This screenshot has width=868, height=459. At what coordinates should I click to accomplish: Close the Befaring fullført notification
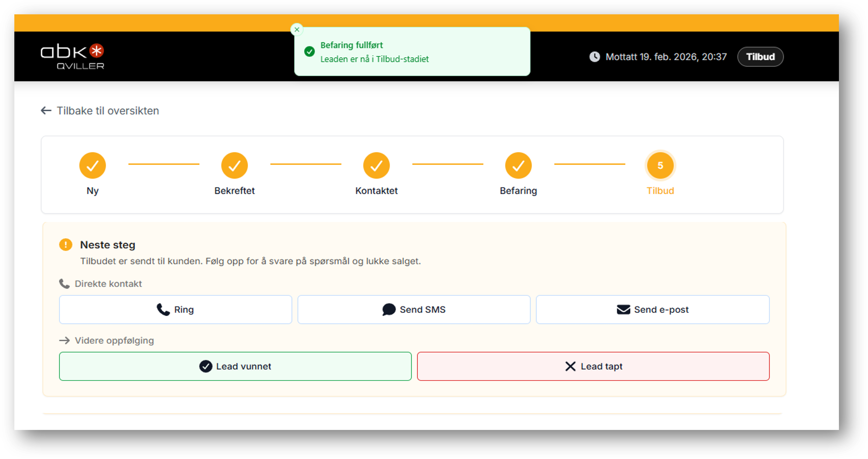point(297,30)
